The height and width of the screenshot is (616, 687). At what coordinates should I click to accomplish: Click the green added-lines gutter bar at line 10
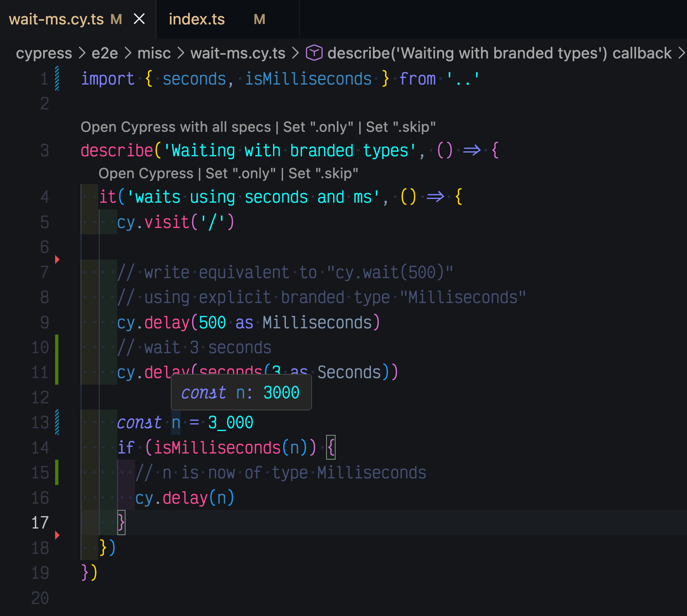pyautogui.click(x=57, y=347)
